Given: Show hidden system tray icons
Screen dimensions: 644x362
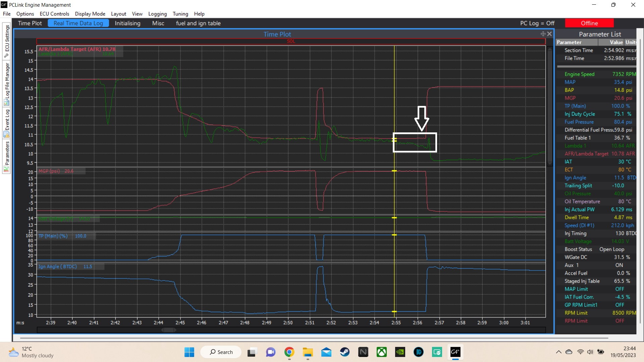Looking at the screenshot, I should pyautogui.click(x=558, y=352).
